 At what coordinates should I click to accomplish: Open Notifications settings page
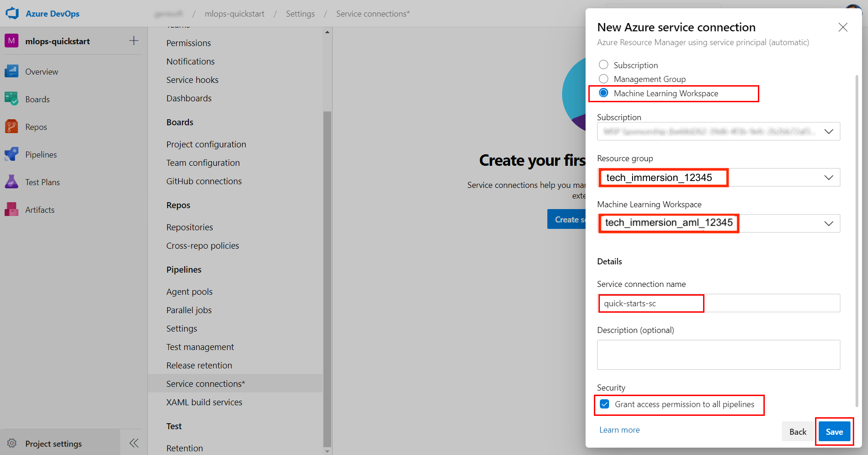point(190,61)
